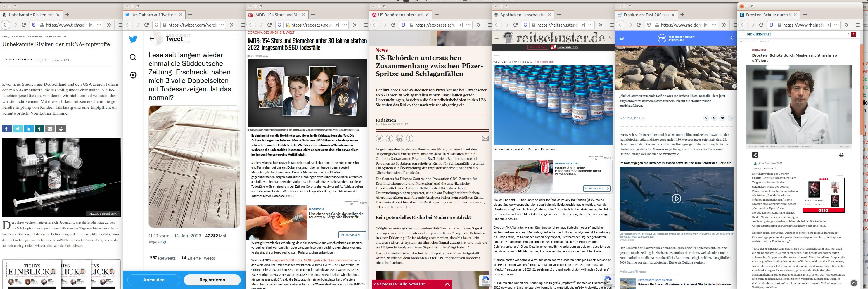Reload the tichyseinblick.de page
868x289 pixels.
(x=24, y=25)
